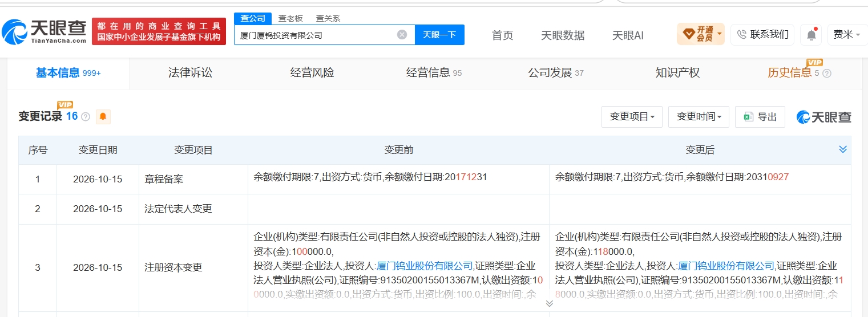Select the 查公司 search tab
Image resolution: width=868 pixels, height=317 pixels.
tap(252, 18)
